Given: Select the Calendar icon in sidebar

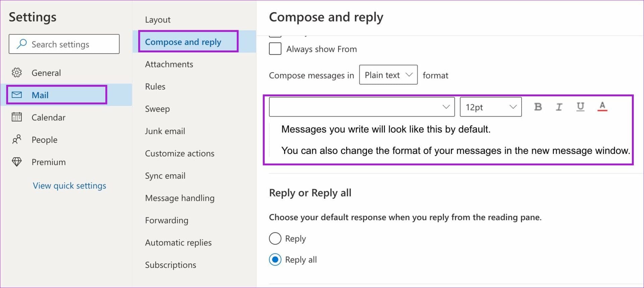Looking at the screenshot, I should point(17,117).
